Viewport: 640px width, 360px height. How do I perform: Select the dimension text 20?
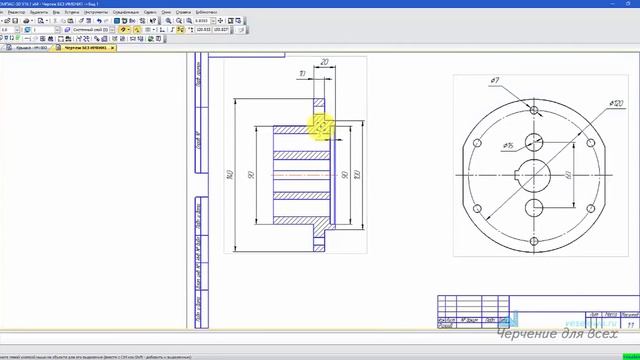324,62
